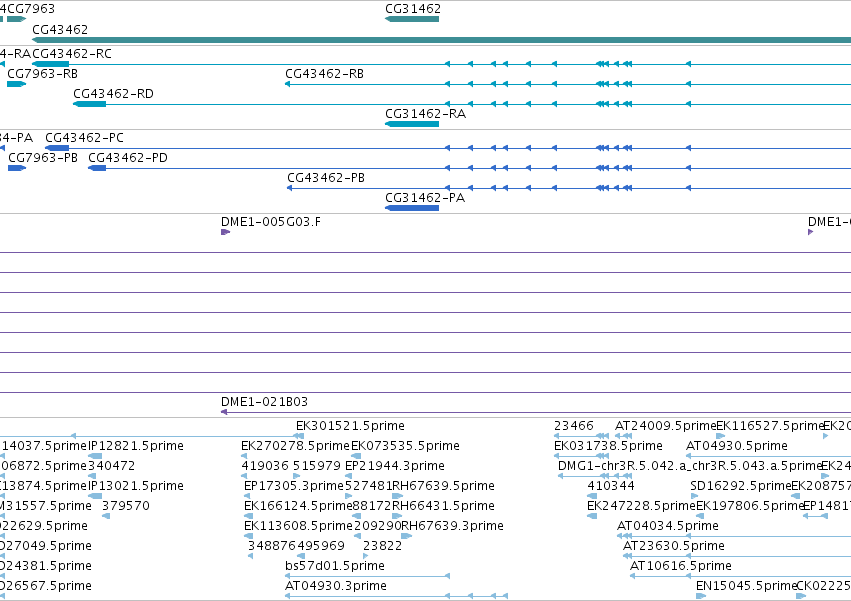Click EST bs57d01.5prime
This screenshot has width=851, height=601.
click(335, 566)
